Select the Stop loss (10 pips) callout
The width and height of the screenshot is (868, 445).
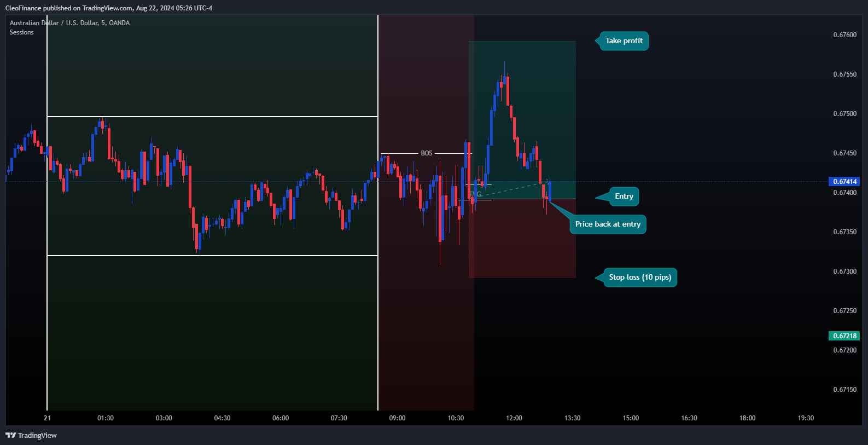pyautogui.click(x=640, y=278)
